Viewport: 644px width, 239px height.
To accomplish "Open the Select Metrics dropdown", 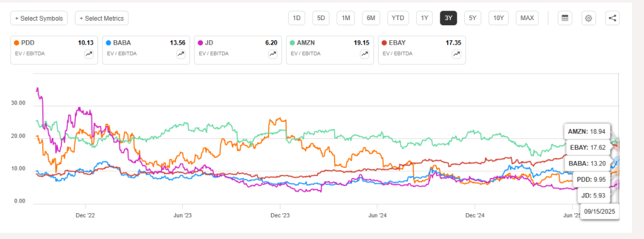I will 102,18.
